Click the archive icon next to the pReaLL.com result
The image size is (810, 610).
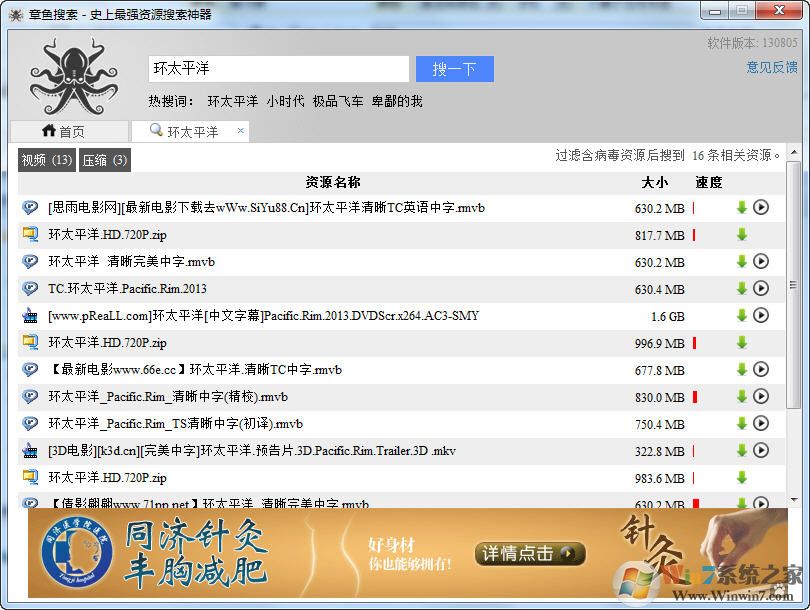coord(30,316)
